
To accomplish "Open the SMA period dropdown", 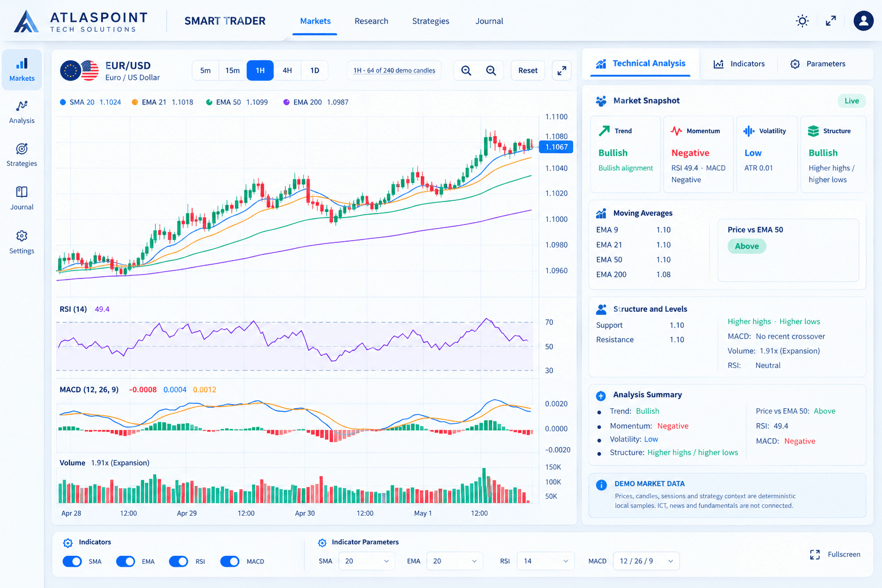I will (367, 561).
